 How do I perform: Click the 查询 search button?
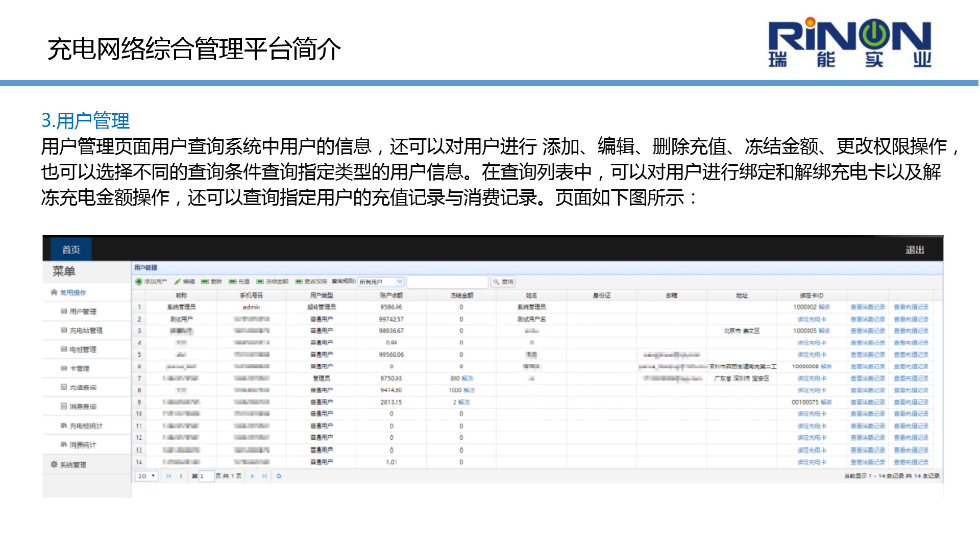pos(503,282)
